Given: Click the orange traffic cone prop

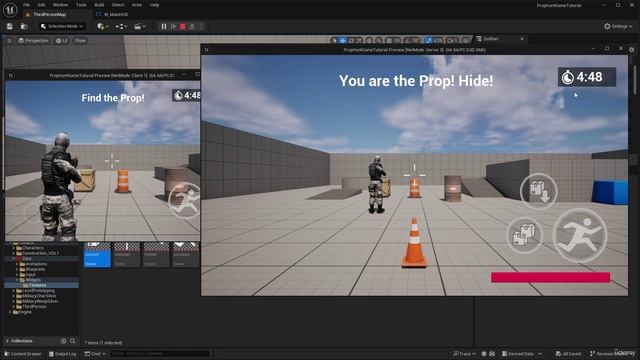Looking at the screenshot, I should click(x=414, y=243).
